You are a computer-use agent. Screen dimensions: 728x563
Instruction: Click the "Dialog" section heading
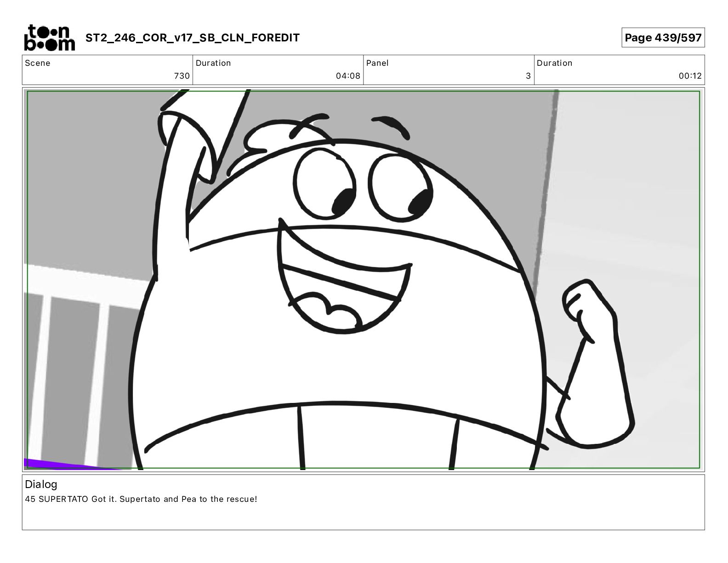point(41,484)
